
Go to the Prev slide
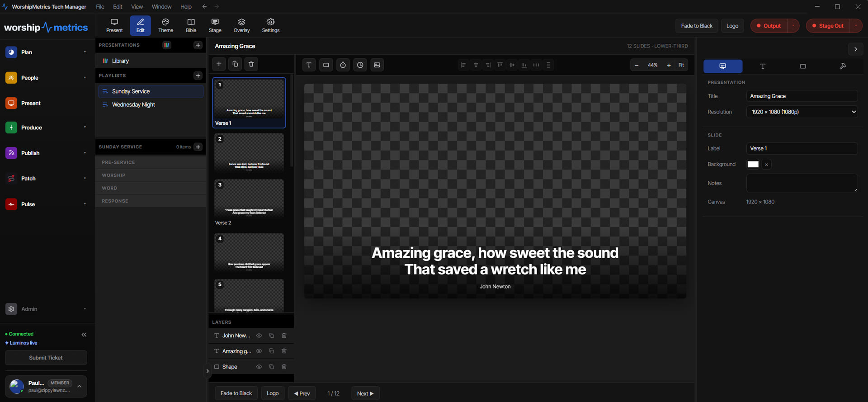pos(302,393)
